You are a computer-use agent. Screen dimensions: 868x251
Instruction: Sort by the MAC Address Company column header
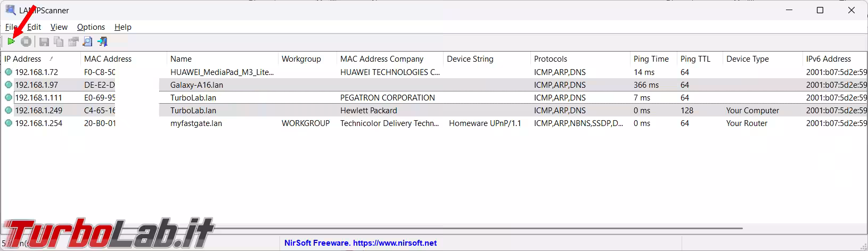click(x=382, y=59)
